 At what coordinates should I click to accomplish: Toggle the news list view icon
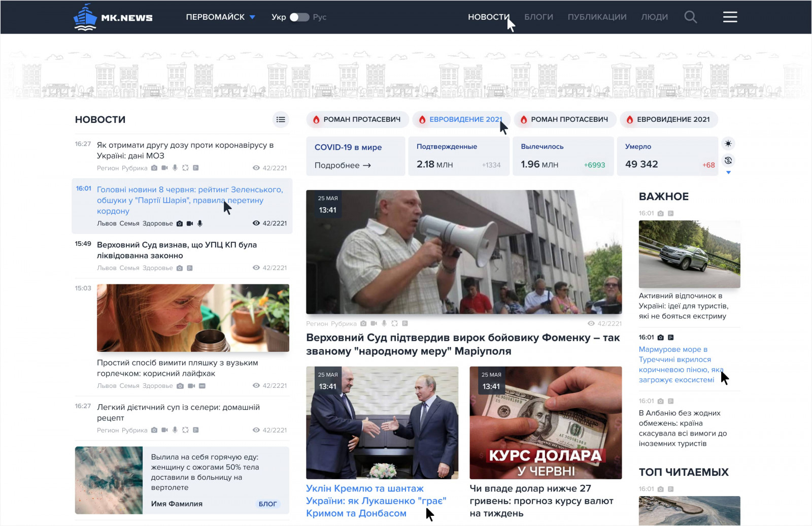(281, 119)
